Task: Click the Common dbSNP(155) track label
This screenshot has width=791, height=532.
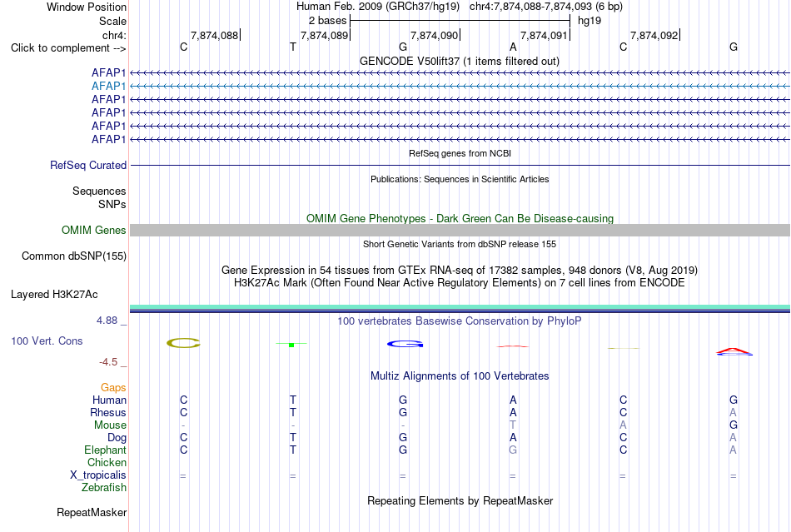Action: (73, 256)
